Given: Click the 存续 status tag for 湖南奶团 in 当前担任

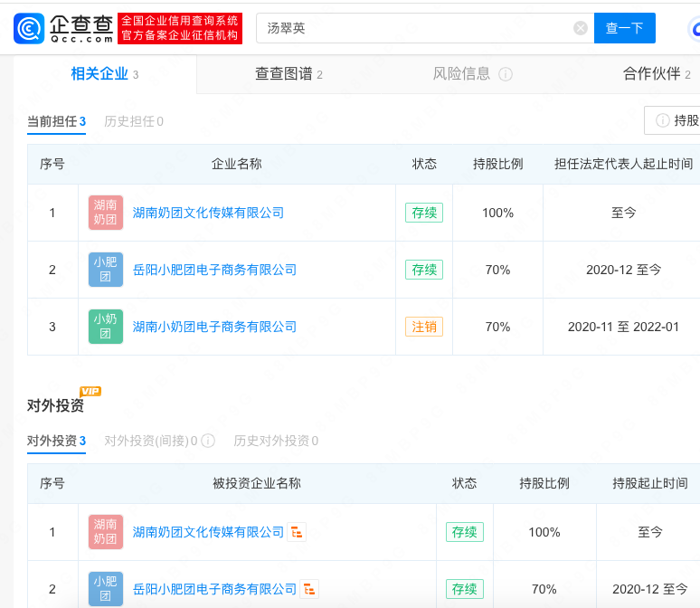Looking at the screenshot, I should 424,213.
